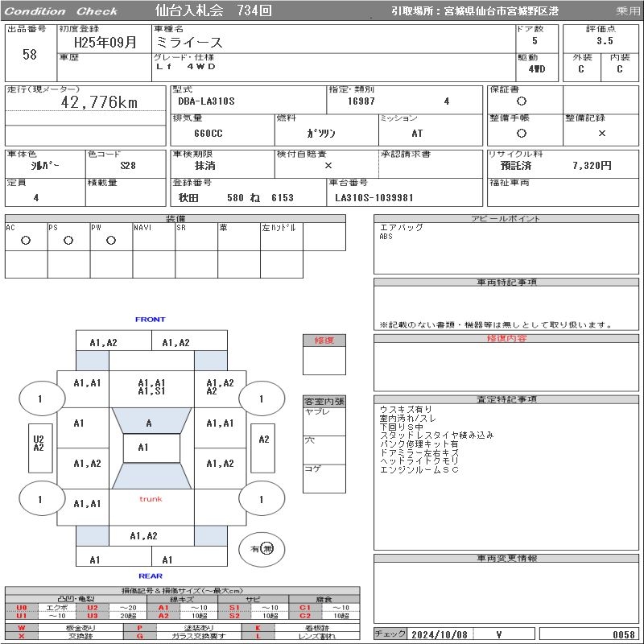Click the left side box marked U2 A2
This screenshot has width=644, height=644.
point(39,443)
